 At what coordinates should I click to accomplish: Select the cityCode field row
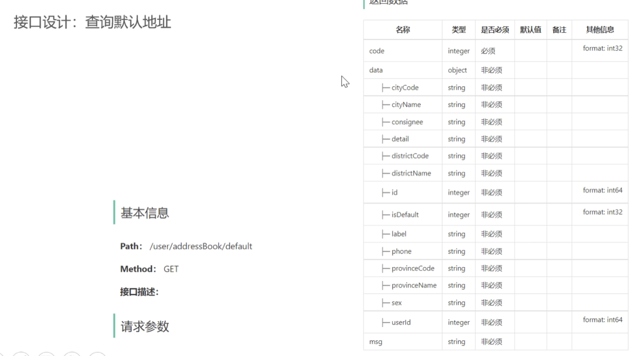[496, 87]
